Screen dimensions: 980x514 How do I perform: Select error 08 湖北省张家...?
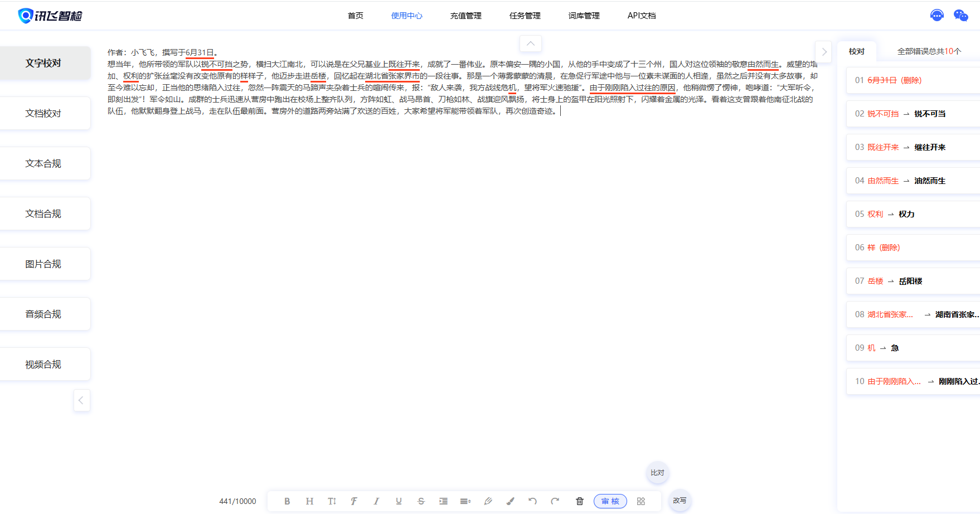[x=913, y=314]
